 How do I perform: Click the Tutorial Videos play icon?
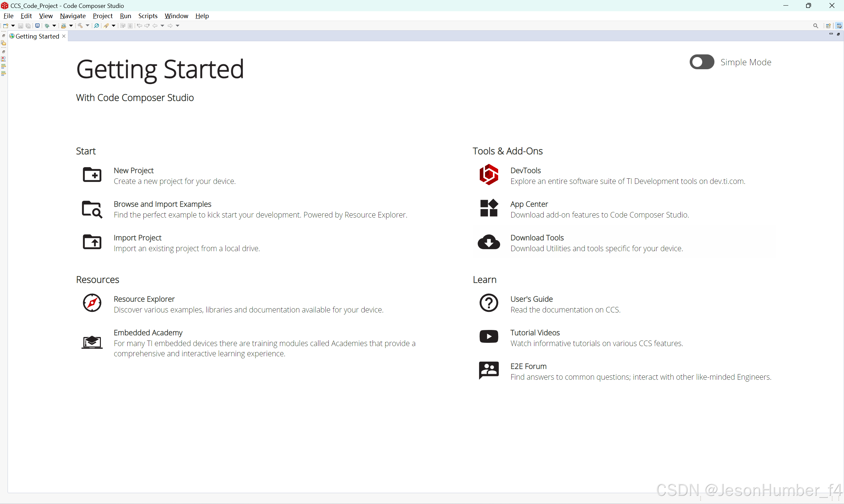489,337
